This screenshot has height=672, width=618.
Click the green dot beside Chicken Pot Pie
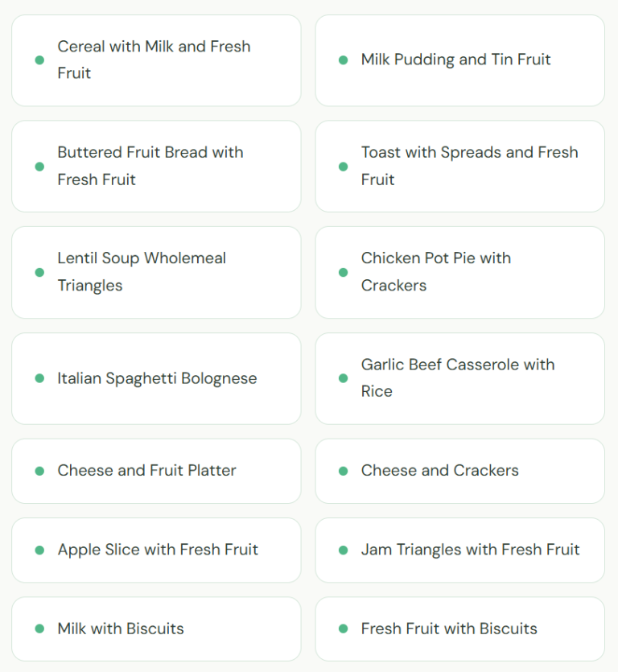(x=344, y=272)
